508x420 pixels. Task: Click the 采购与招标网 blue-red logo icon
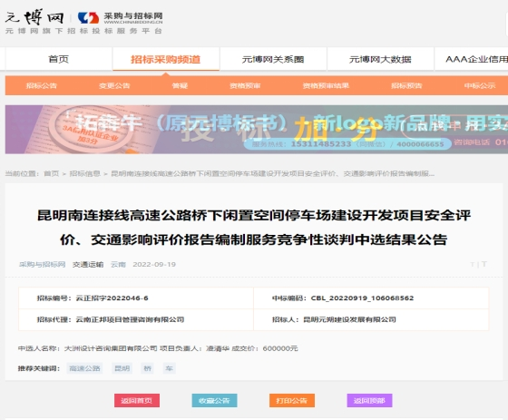(x=89, y=18)
